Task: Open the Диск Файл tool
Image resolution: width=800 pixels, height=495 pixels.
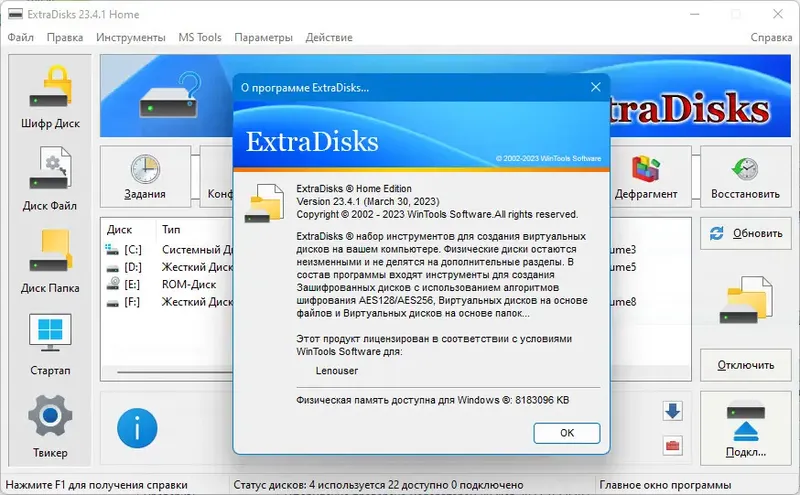Action: [50, 179]
